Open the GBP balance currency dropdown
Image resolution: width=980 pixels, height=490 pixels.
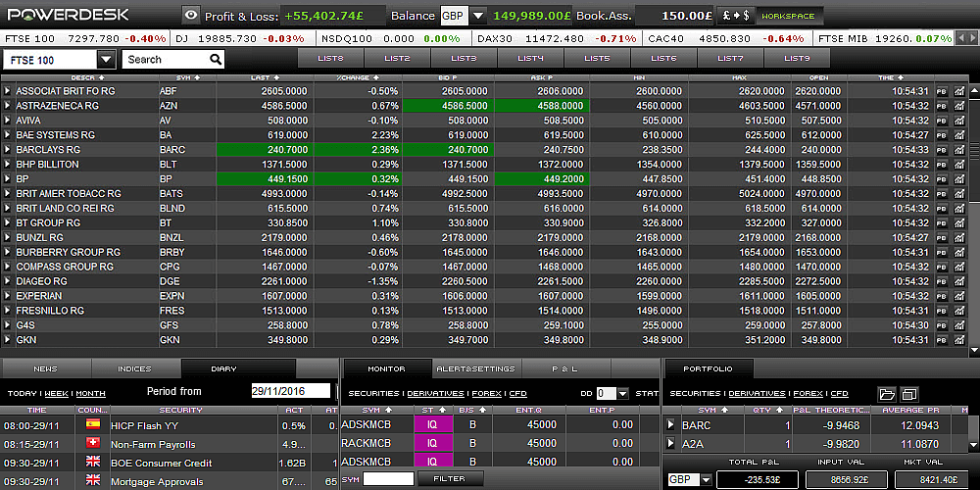478,16
